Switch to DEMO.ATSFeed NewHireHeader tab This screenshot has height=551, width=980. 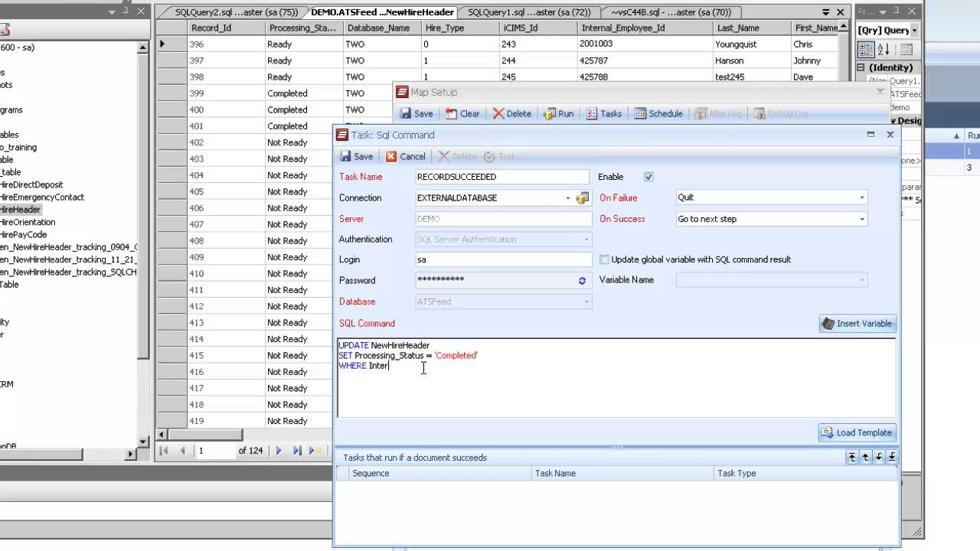382,12
